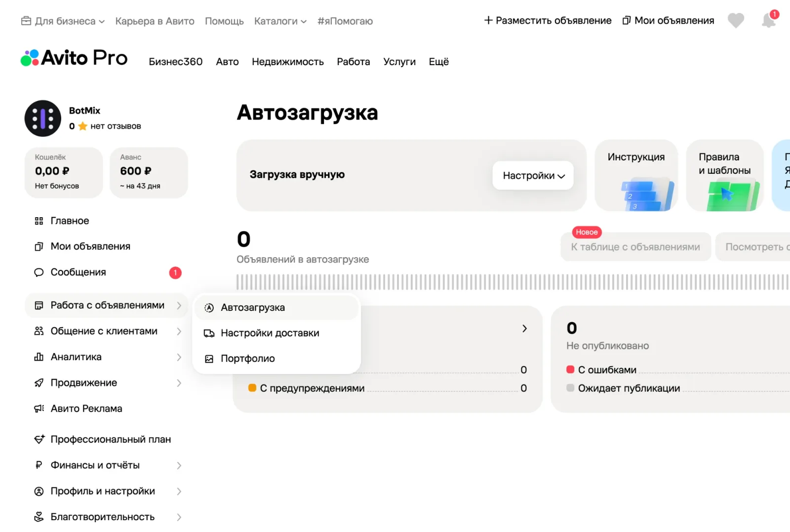This screenshot has width=790, height=532.
Task: Expand Профиль и настройки chevron
Action: pyautogui.click(x=179, y=491)
